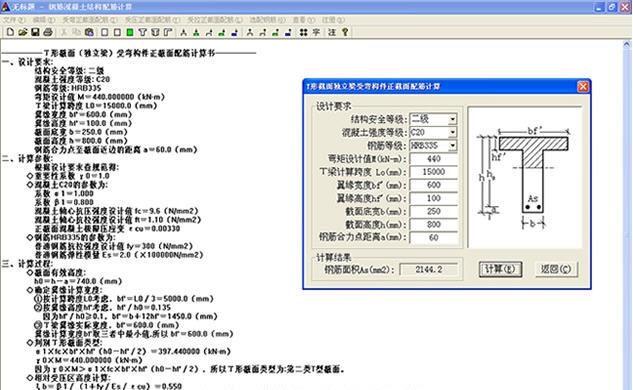Click report line fy=300 (N/mm2)

click(114, 246)
